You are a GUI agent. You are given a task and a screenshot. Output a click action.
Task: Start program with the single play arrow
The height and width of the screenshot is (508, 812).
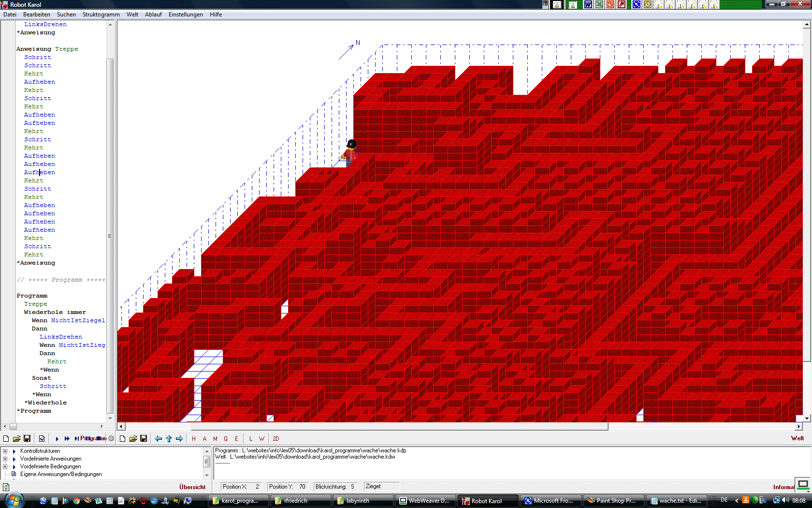pos(57,438)
